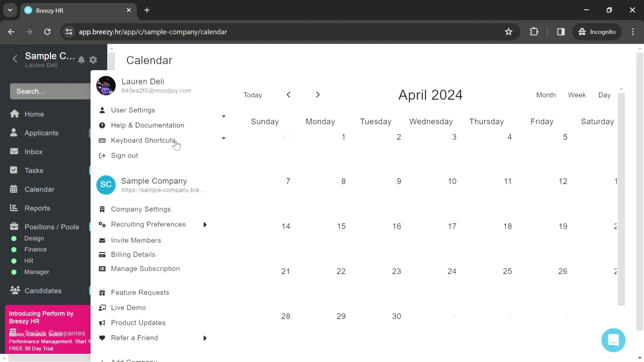Click the calendar search input field

coord(47,91)
